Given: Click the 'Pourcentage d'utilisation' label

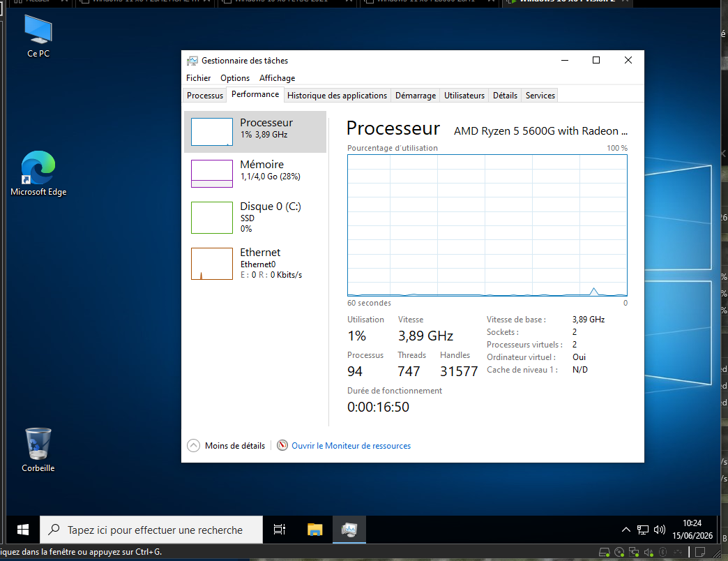Looking at the screenshot, I should [393, 148].
